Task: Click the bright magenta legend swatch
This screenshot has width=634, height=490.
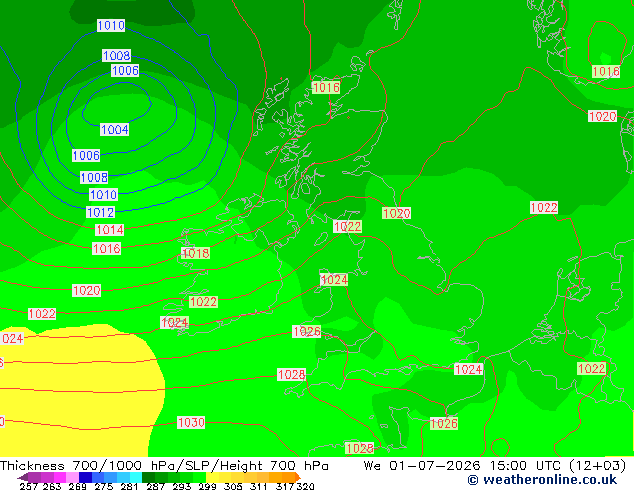Action: tap(59, 477)
